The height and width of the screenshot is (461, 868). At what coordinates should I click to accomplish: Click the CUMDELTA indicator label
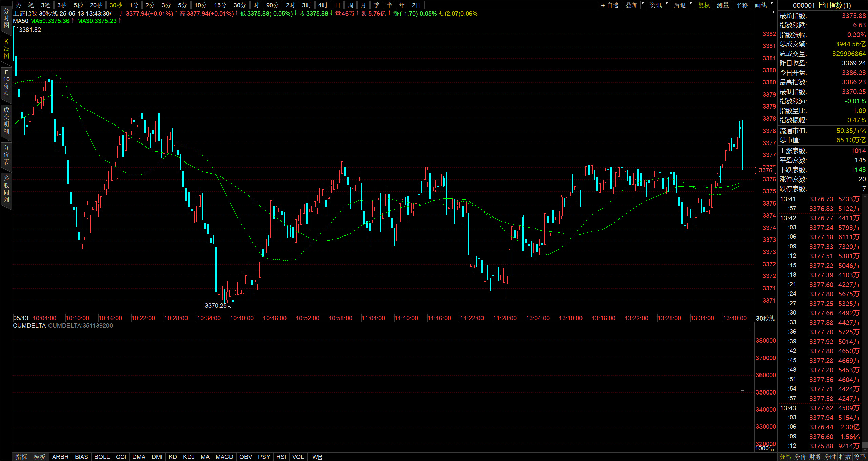point(29,326)
